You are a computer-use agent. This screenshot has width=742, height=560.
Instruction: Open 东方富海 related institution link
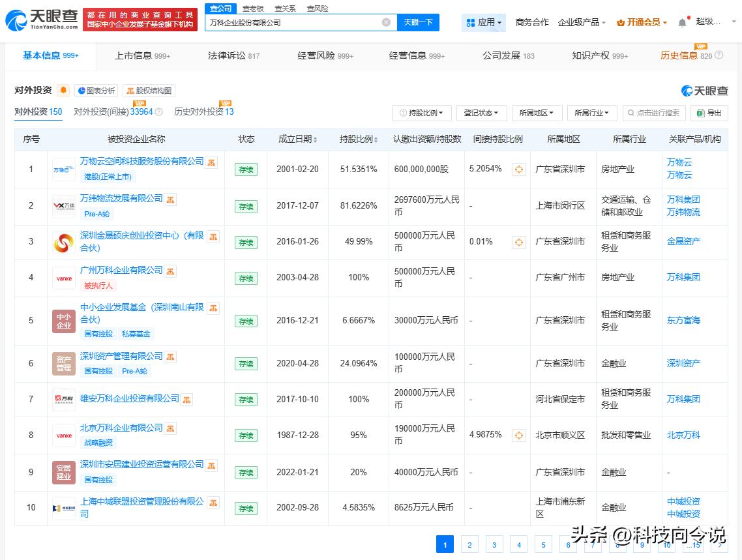click(683, 320)
